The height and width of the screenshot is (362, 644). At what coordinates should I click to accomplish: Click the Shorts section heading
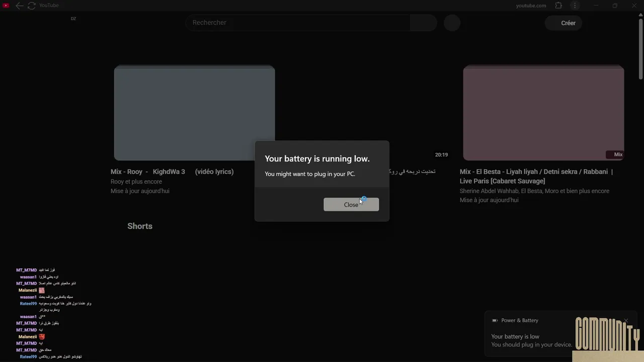[x=140, y=226]
